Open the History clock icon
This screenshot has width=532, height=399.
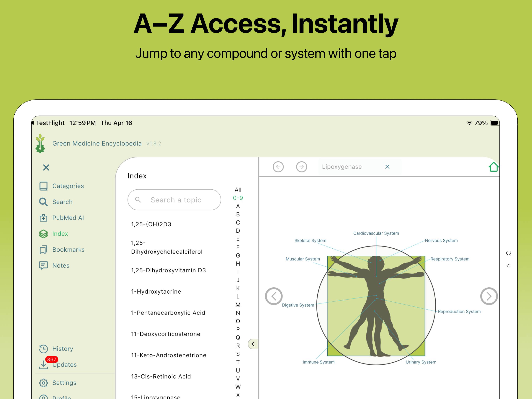43,349
